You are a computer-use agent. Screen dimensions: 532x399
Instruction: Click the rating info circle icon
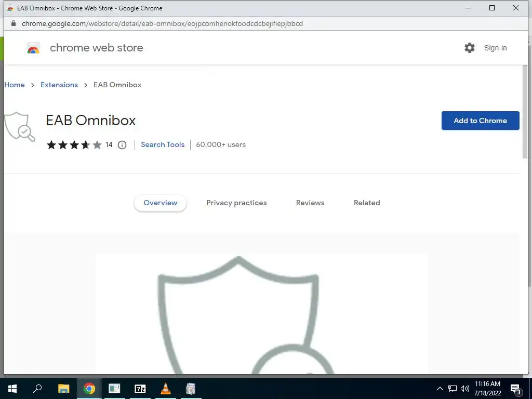tap(122, 145)
